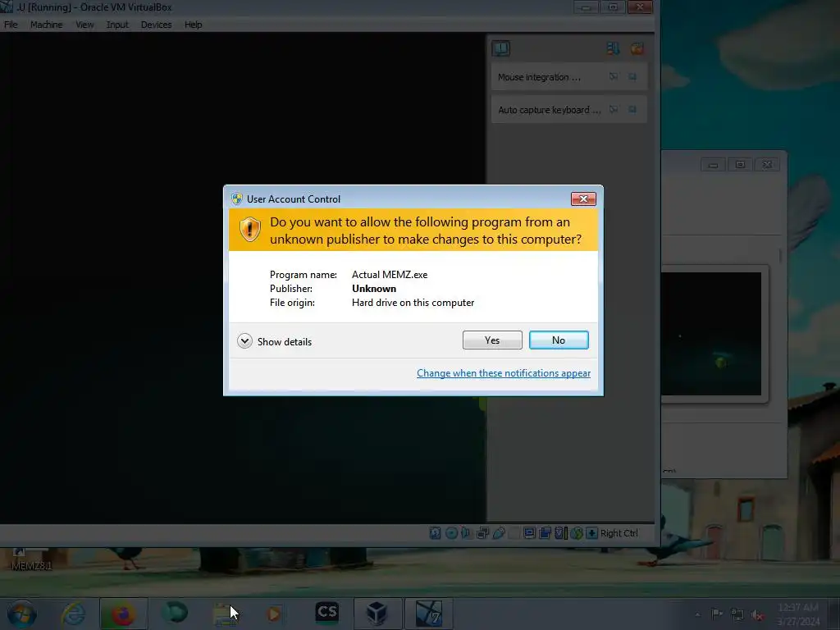Click the notification filter icon in VirtualBox panel

point(613,48)
